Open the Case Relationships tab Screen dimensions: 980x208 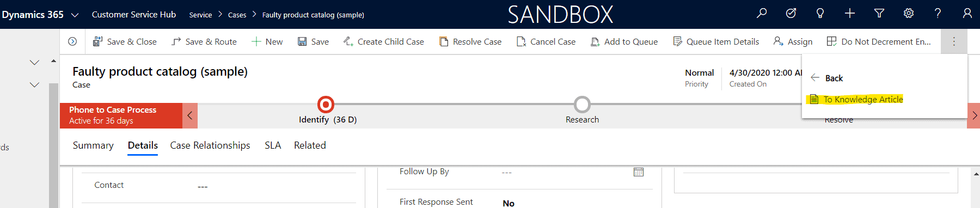210,145
